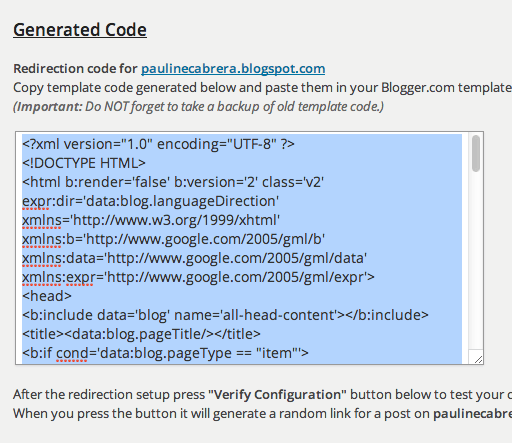This screenshot has height=443, width=512.
Task: Click the "<head>" code line
Action: (47, 296)
